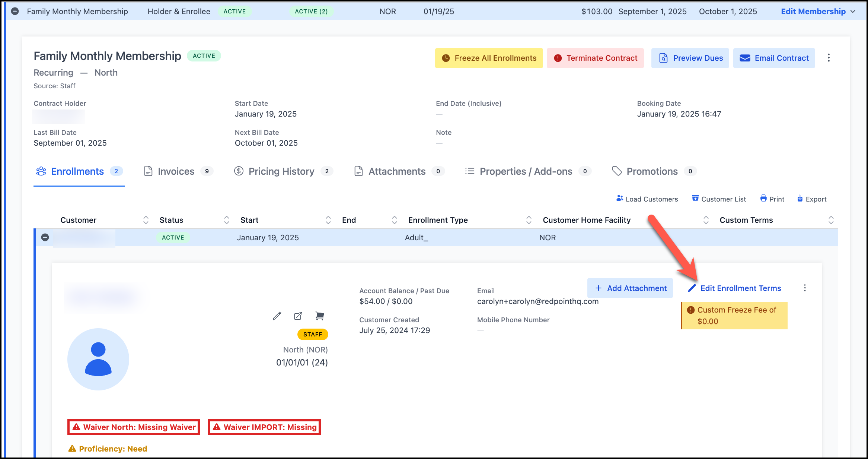Collapse the active Adult_ enrollment row

click(45, 237)
